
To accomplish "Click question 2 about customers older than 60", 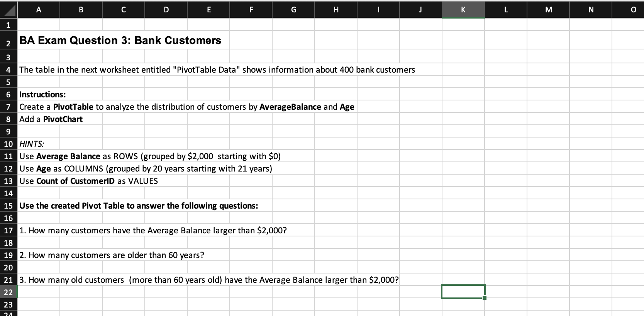I will [x=112, y=255].
